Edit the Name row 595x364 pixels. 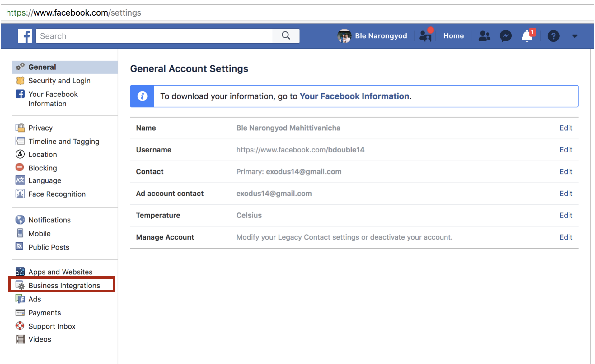coord(566,128)
